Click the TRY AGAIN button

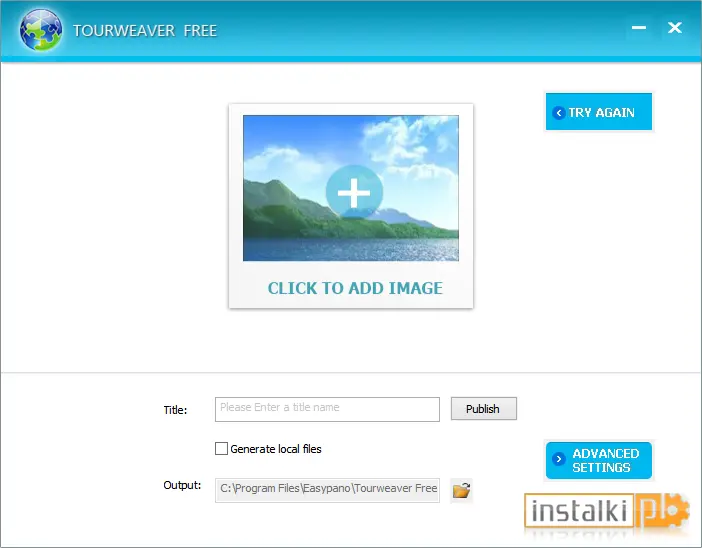599,112
